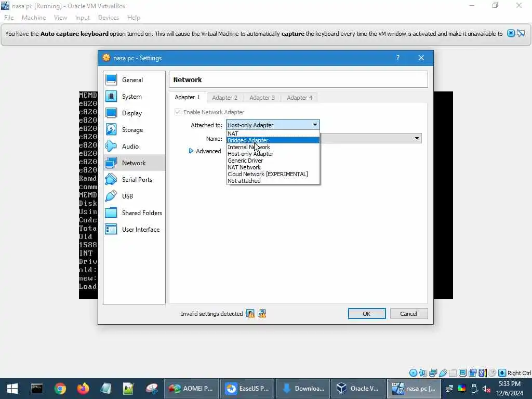Open the System settings category

tap(134, 96)
